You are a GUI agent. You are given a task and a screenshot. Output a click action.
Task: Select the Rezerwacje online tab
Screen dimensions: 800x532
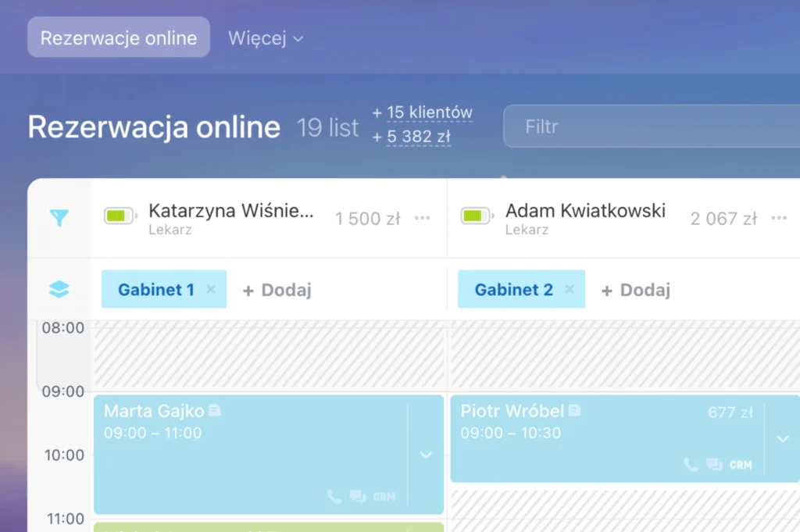[119, 37]
